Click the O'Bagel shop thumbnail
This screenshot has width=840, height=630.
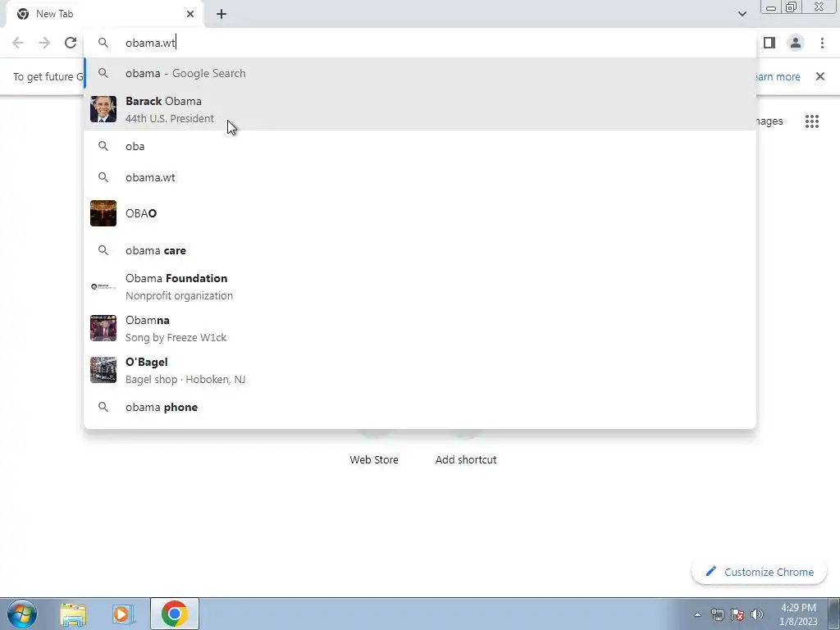coord(103,370)
